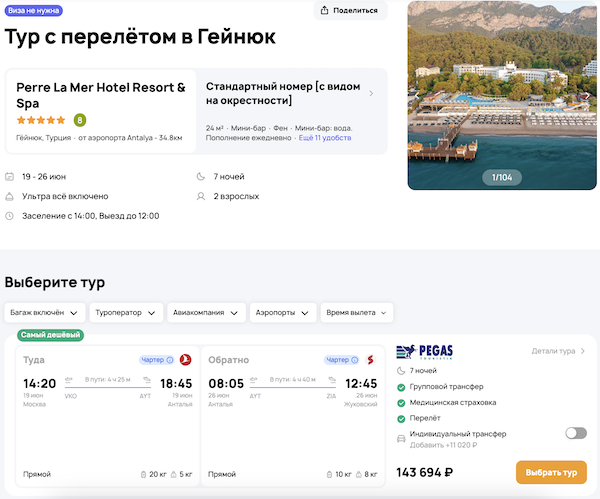Click the chevron next to Стандартный номер
The image size is (600, 499).
(x=372, y=94)
